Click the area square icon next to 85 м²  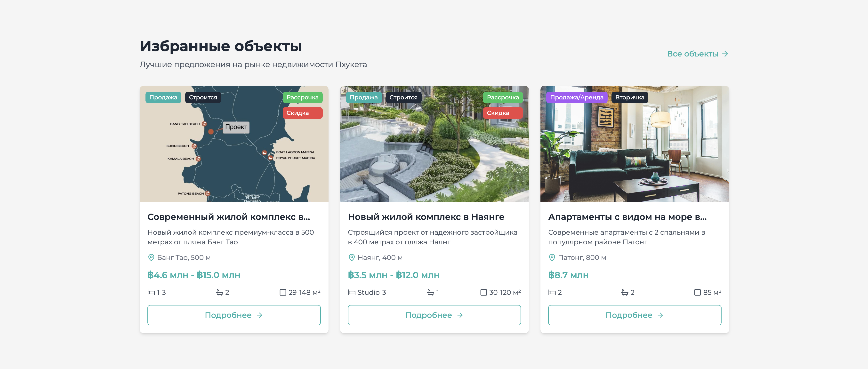(x=697, y=292)
